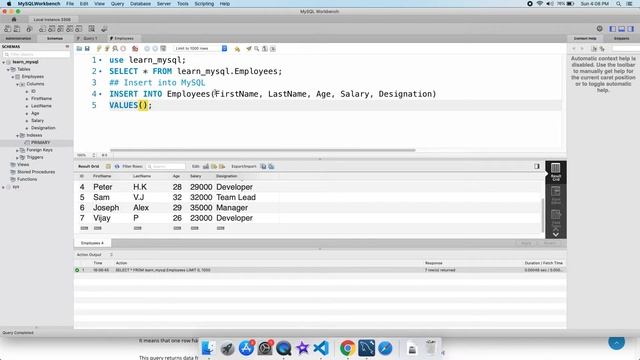Image resolution: width=640 pixels, height=360 pixels.
Task: Execute the query with first lightning bolt
Action: tap(99, 49)
